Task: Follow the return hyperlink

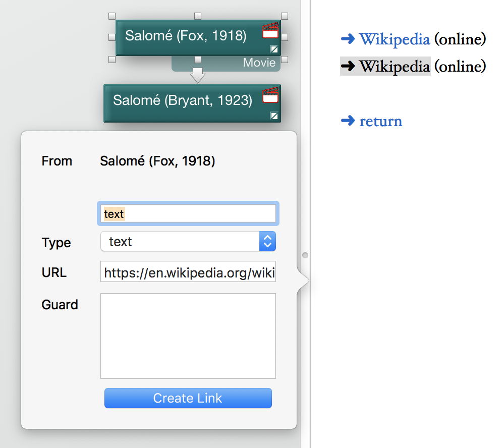Action: tap(380, 121)
